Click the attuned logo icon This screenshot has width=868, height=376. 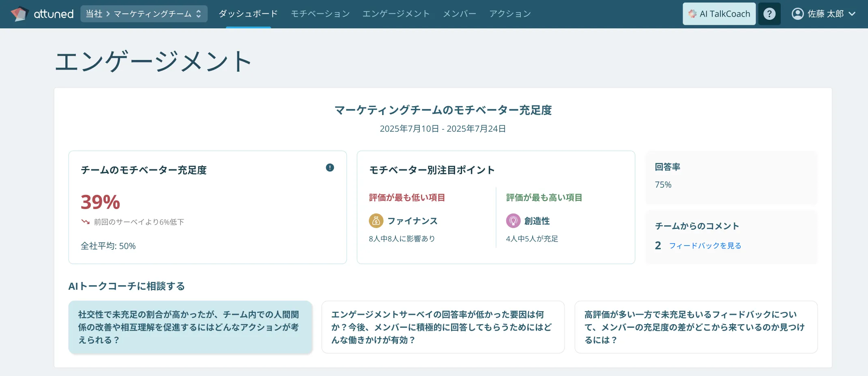[x=19, y=14]
